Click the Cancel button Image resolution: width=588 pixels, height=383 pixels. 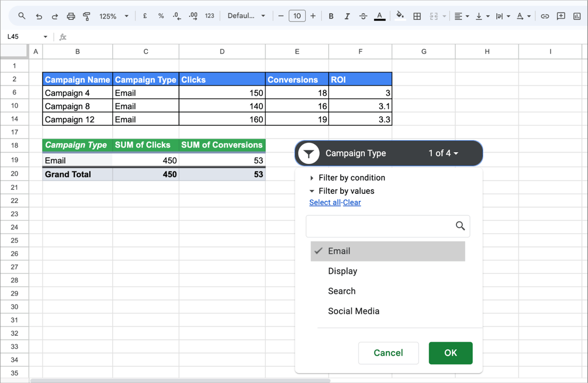[x=388, y=353]
